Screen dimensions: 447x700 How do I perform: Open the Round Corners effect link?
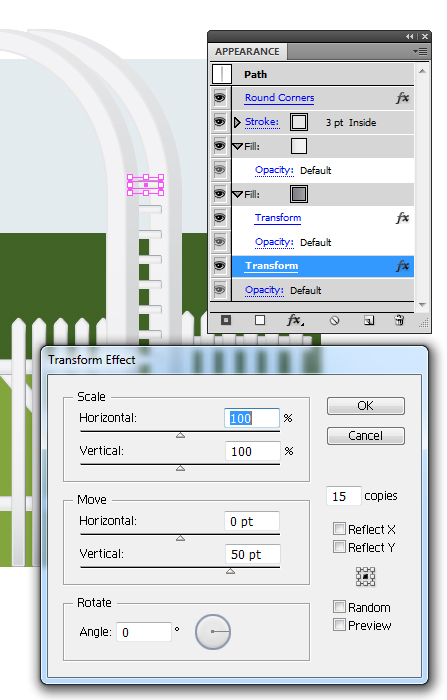coord(280,98)
